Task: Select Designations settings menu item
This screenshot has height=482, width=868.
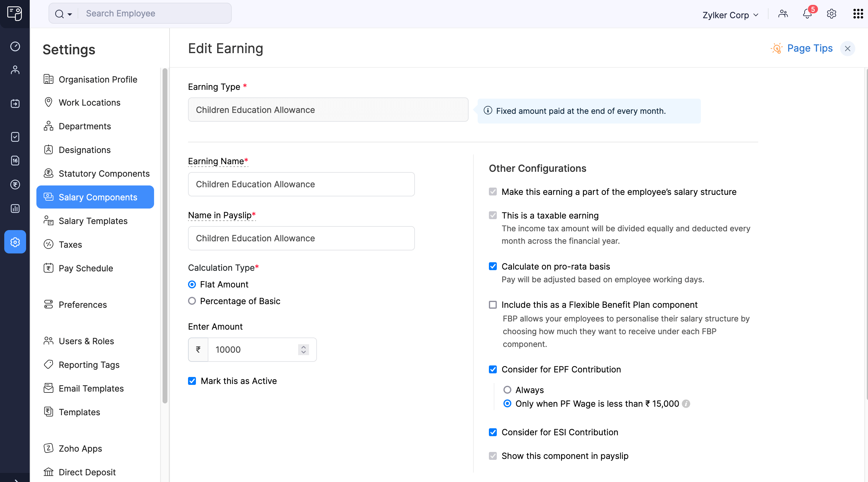Action: click(x=84, y=150)
